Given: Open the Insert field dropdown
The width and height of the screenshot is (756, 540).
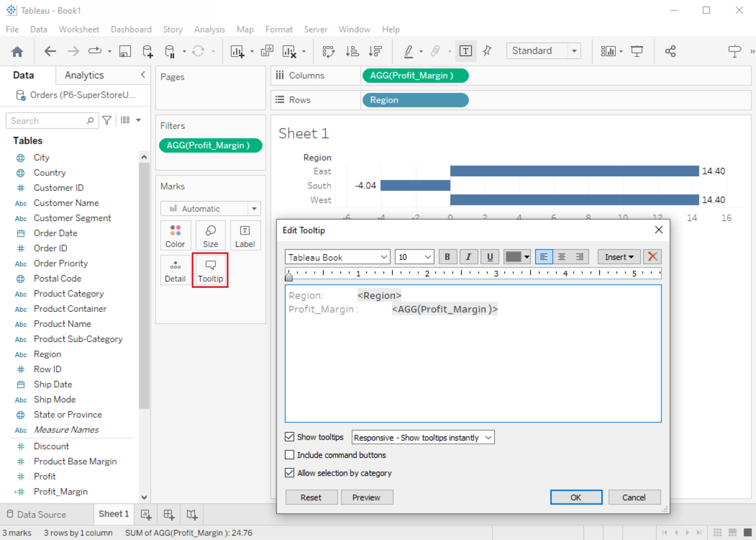Looking at the screenshot, I should click(619, 257).
